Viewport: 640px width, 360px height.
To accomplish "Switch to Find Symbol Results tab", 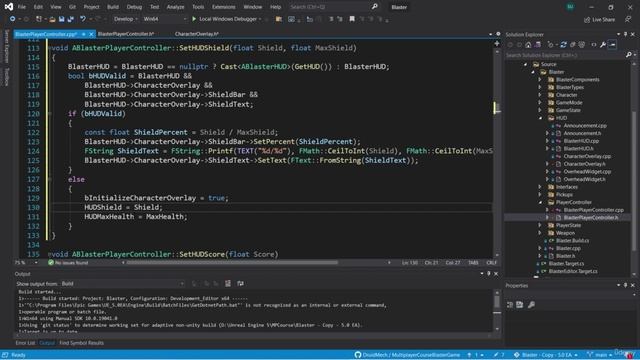I will (81, 343).
